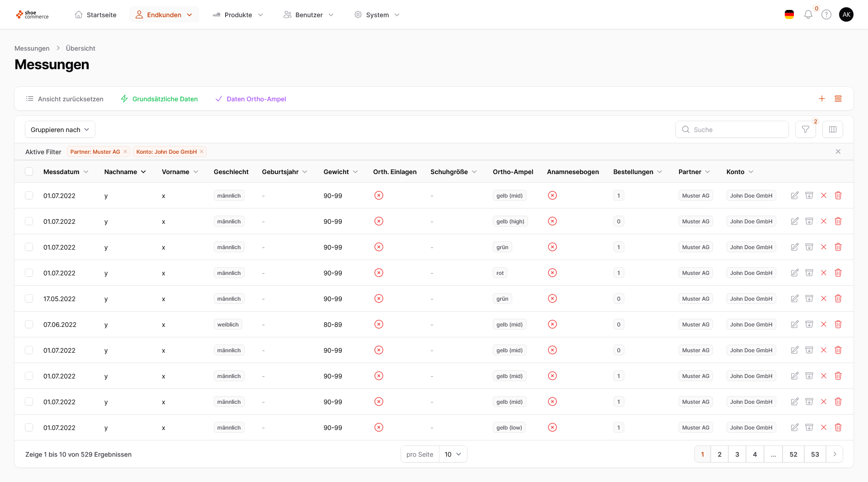
Task: Go to page 53
Action: click(815, 454)
